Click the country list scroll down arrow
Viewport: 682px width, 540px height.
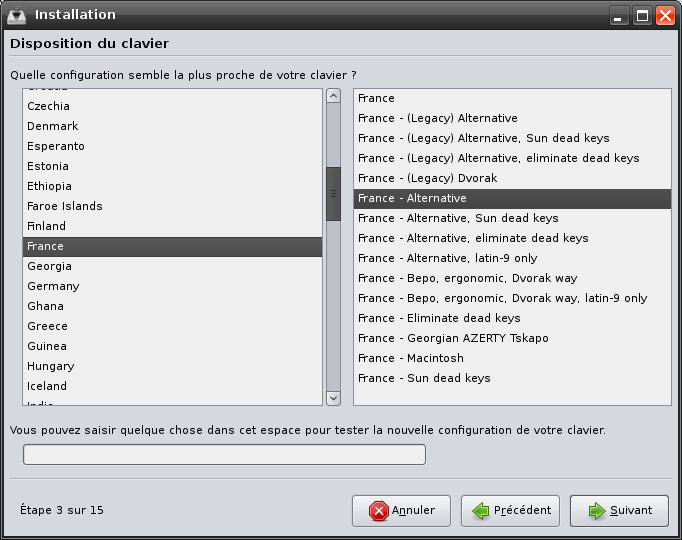point(333,398)
